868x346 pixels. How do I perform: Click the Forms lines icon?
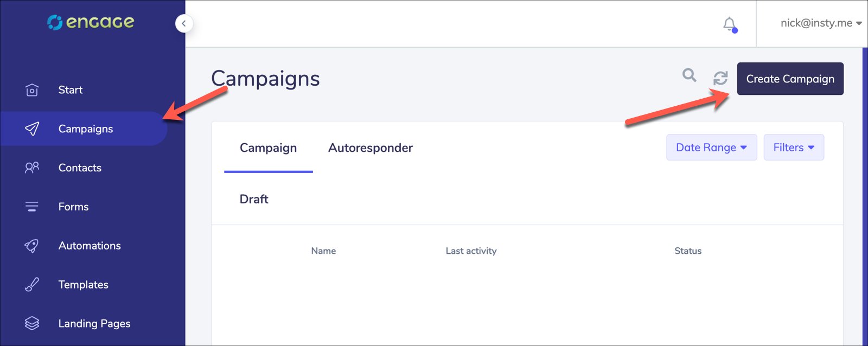32,207
